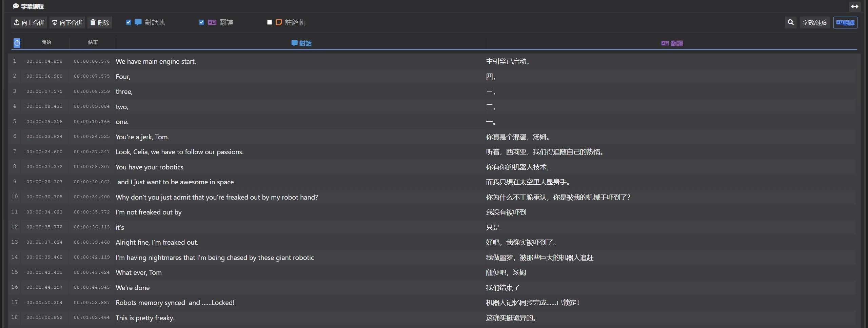Click the purple translate icon beside 翻譯 checkbox
Screen dimensions: 868x328
[212, 22]
